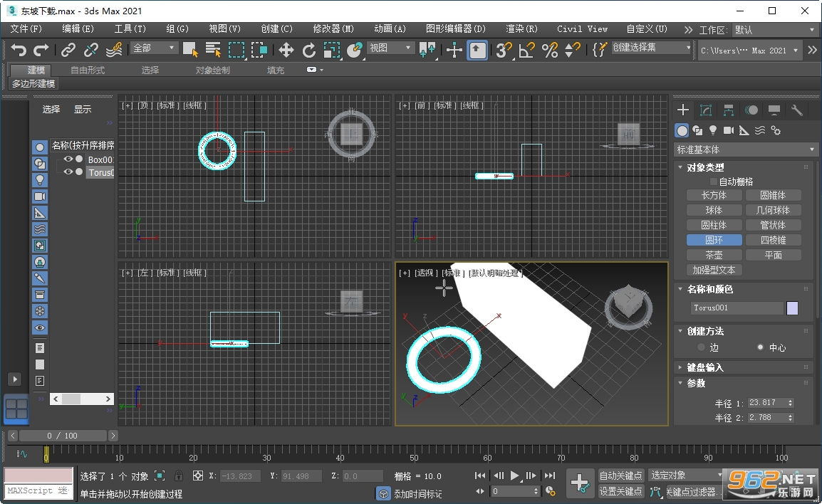Select the Unlink selection tool icon
The width and height of the screenshot is (822, 504).
tap(90, 51)
